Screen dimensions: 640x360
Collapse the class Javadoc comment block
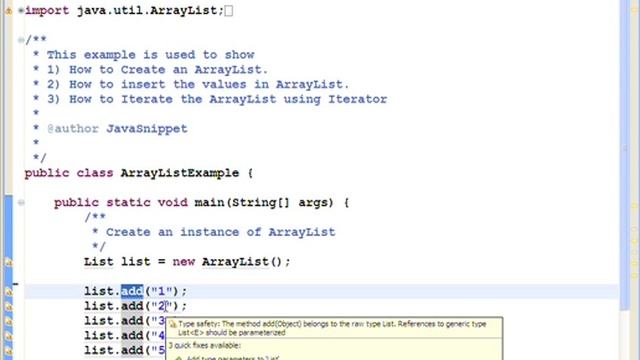point(20,40)
